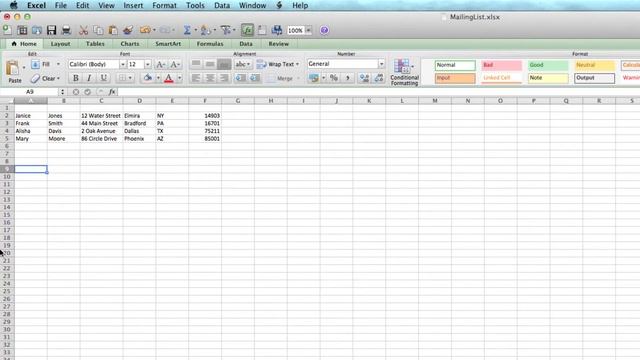
Task: Open the abc text orientation dropdown
Action: (243, 64)
